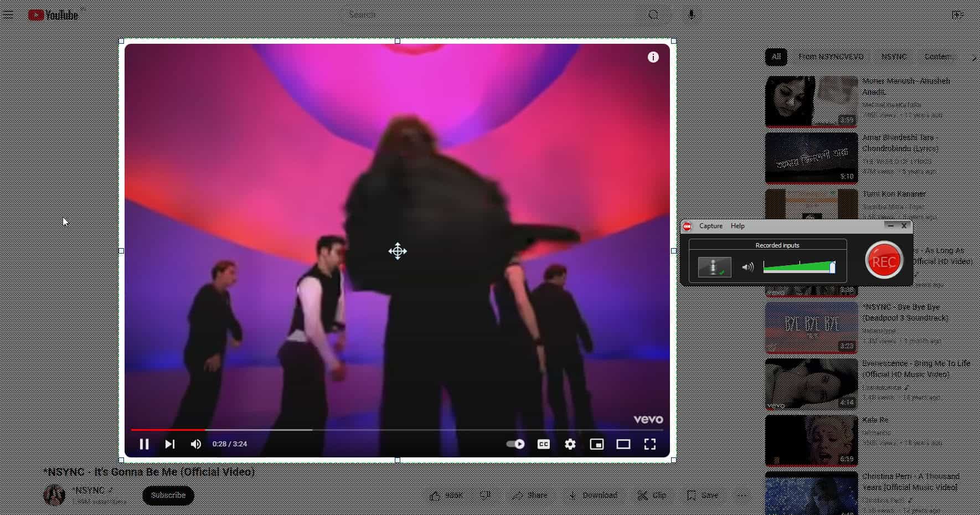
Task: Enable miniplayer mode
Action: 597,444
